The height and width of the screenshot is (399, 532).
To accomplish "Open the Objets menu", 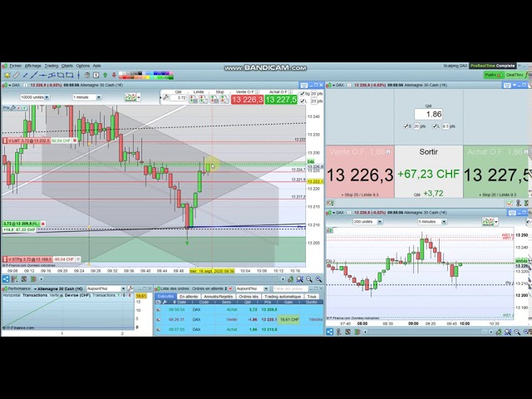I will point(67,66).
